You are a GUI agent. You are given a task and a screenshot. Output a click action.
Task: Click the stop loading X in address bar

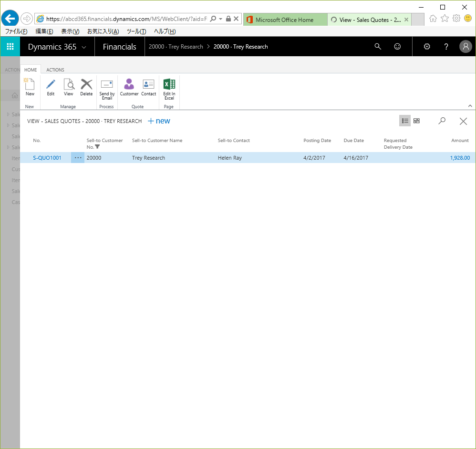[236, 19]
